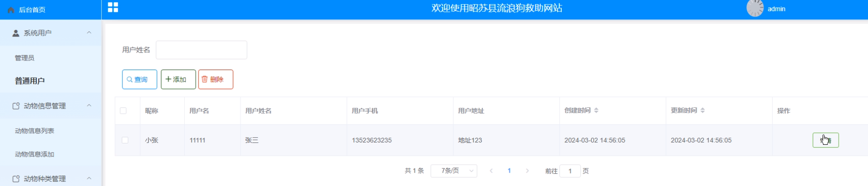Click the 用户手机 column header

click(x=365, y=111)
